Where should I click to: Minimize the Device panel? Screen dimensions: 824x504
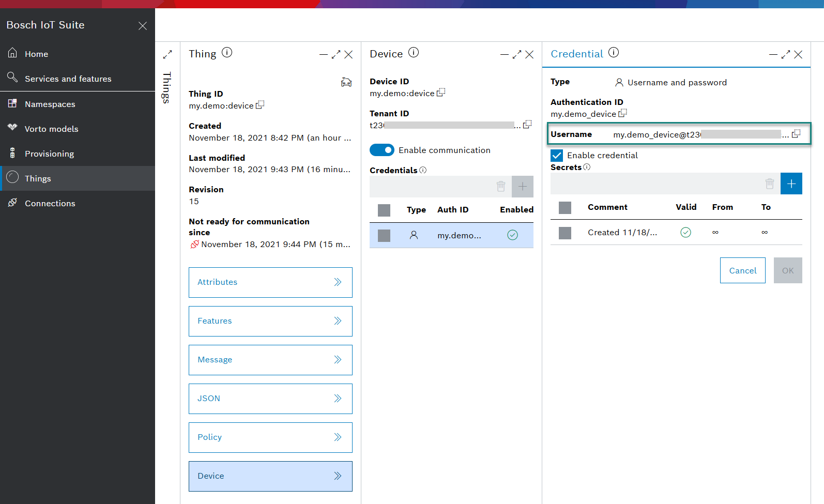(505, 54)
